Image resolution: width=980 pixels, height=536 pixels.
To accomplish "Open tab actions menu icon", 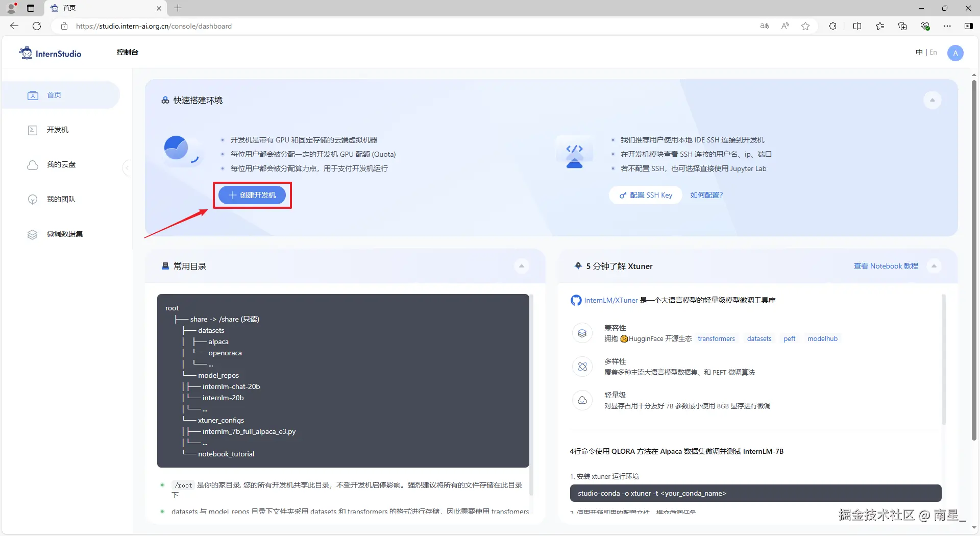I will [x=31, y=8].
